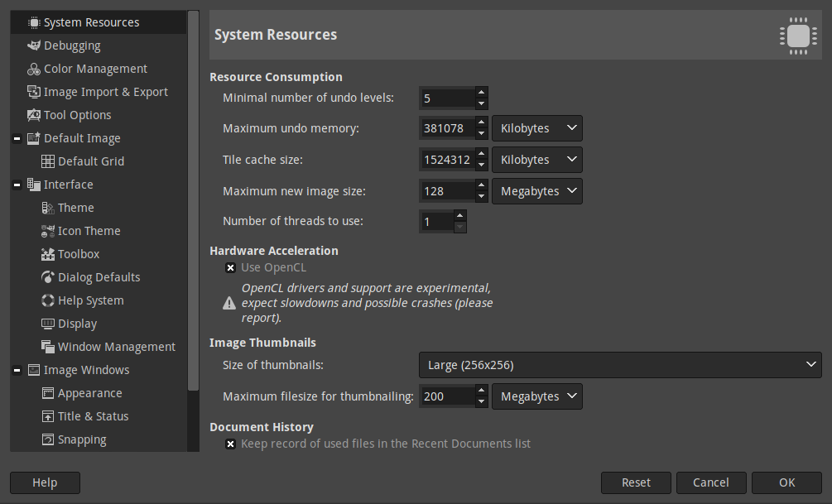Image resolution: width=832 pixels, height=504 pixels.
Task: Click the Image Windows icon
Action: (34, 370)
